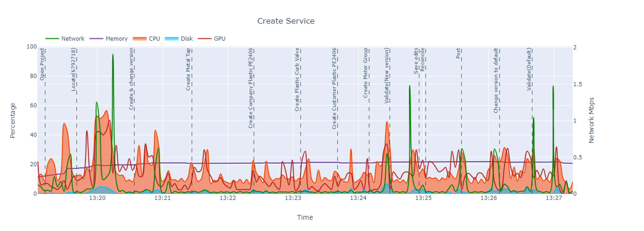This screenshot has width=644, height=231.
Task: Toggle the CPU legend entry
Action: (x=146, y=39)
